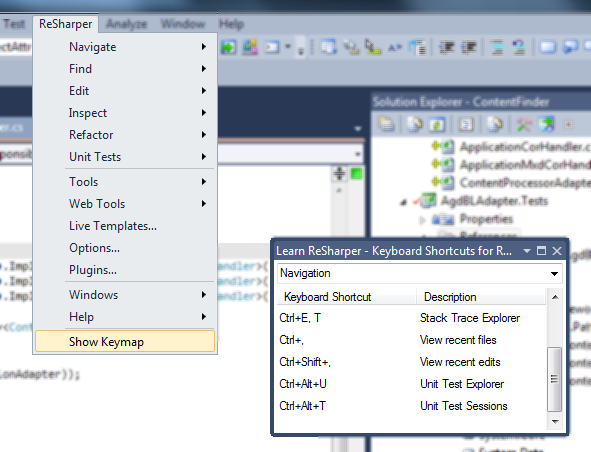Select ApplicationCorHandler file in Solution Explorer
The width and height of the screenshot is (591, 452).
pyautogui.click(x=525, y=147)
